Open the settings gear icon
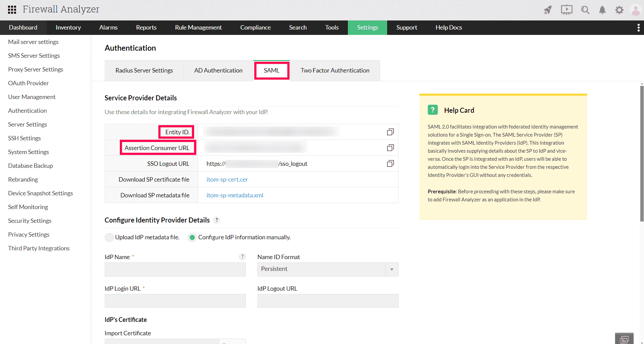This screenshot has height=344, width=644. click(x=619, y=10)
